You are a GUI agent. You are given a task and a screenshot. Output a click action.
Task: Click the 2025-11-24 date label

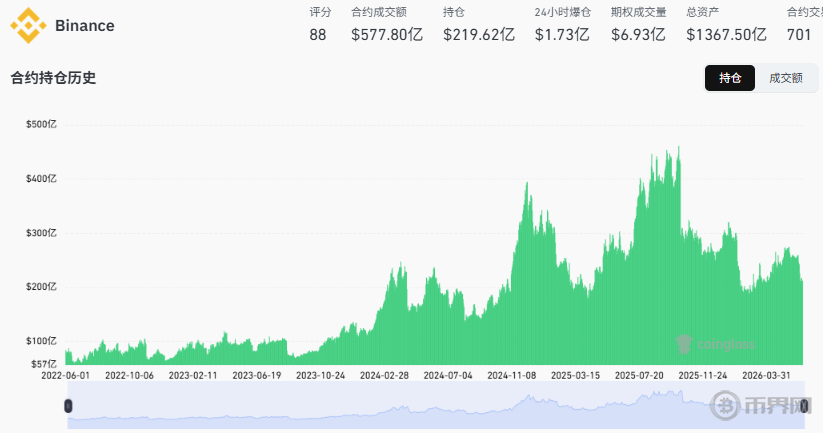point(703,375)
